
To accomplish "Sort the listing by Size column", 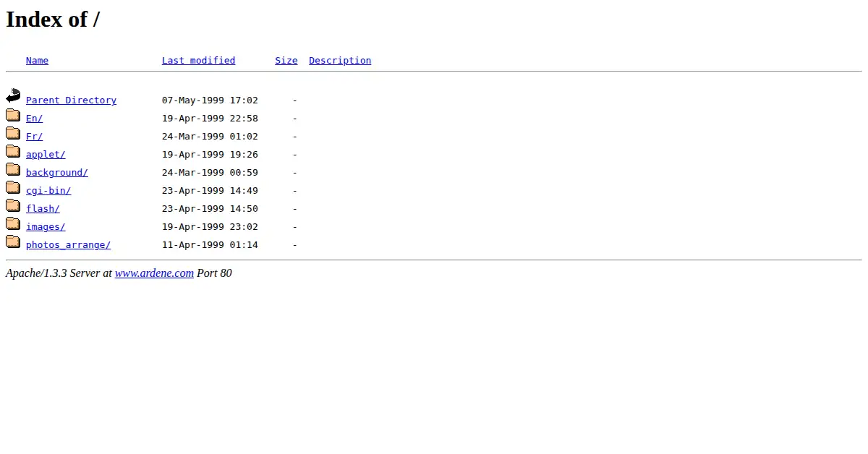I will coord(286,61).
